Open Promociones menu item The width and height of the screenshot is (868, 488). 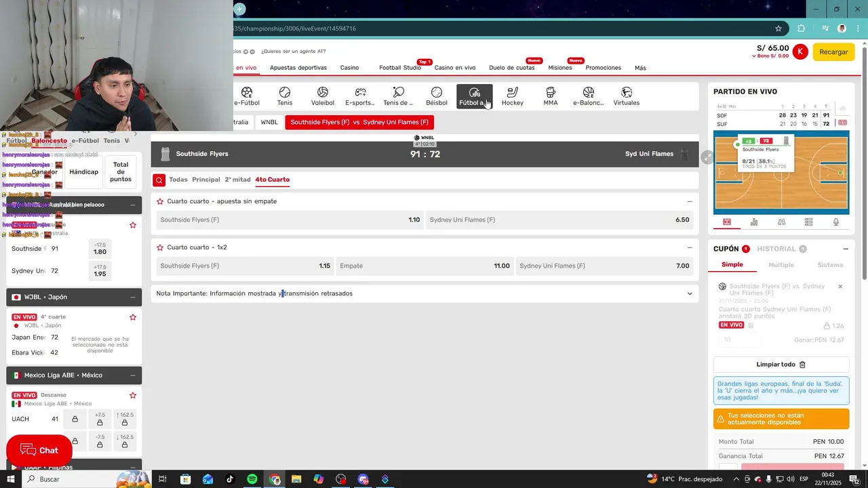604,68
